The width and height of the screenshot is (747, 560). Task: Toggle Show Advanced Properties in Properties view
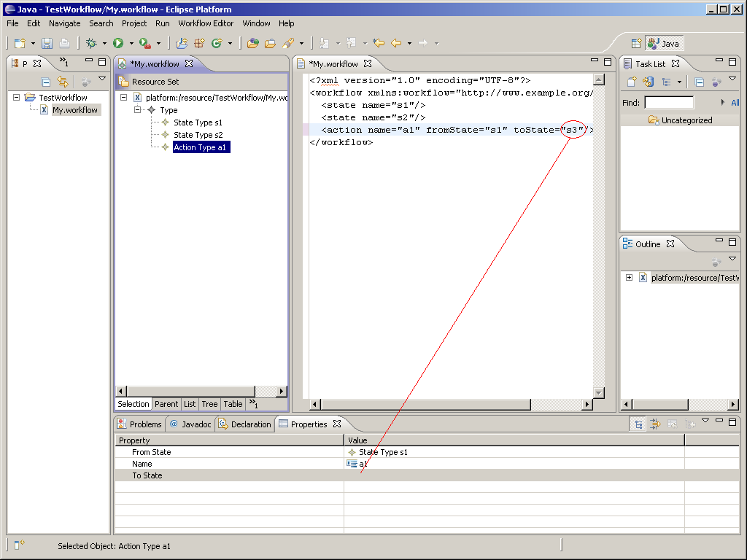click(655, 424)
